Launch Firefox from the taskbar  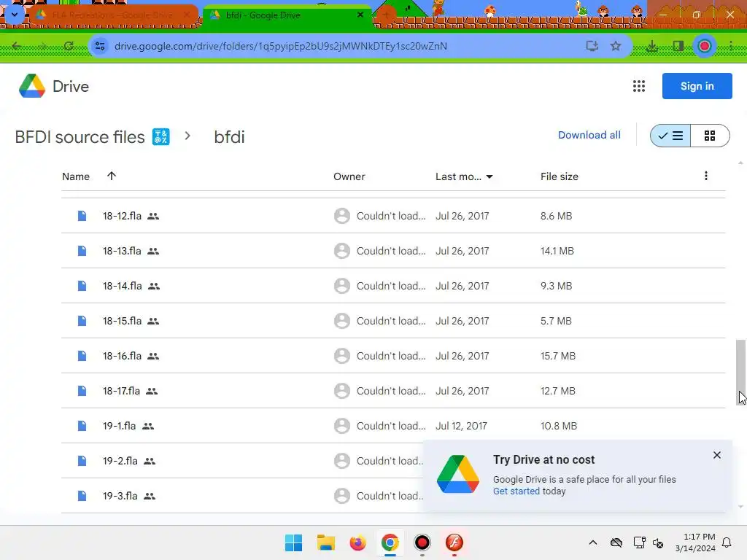(357, 542)
